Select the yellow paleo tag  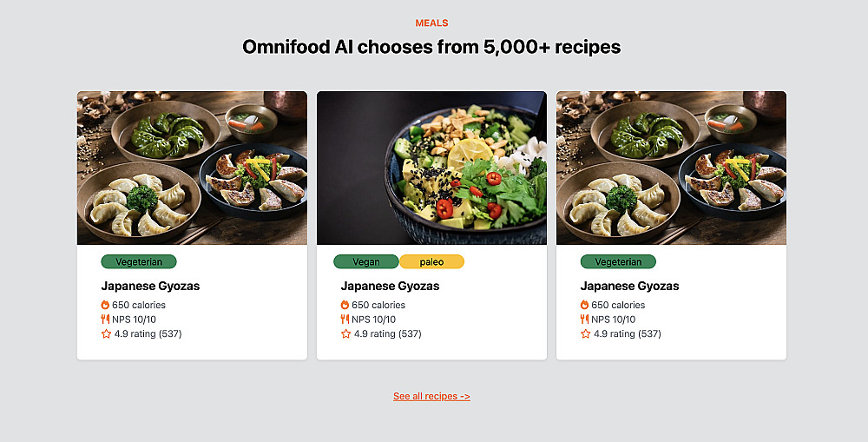431,261
